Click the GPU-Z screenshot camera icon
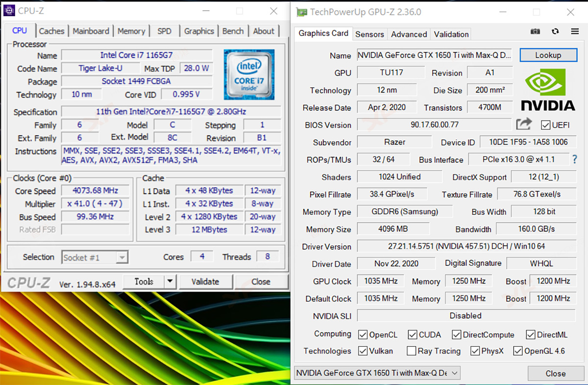This screenshot has height=385, width=588. coord(535,31)
